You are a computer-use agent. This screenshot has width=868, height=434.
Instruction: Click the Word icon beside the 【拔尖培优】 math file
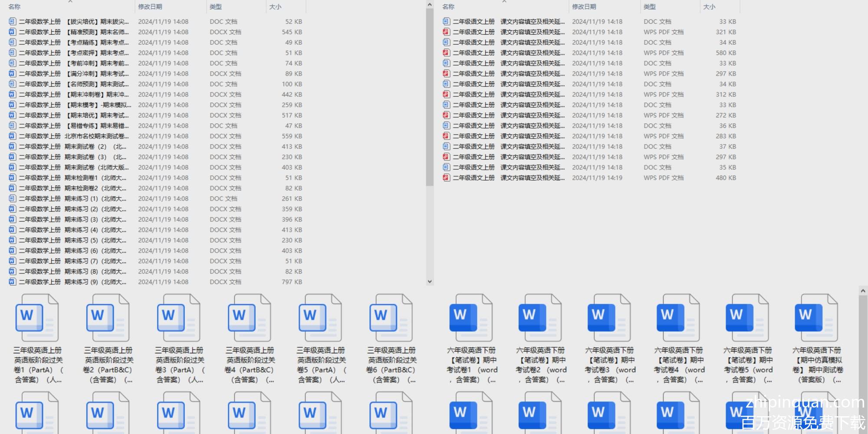[x=12, y=21]
